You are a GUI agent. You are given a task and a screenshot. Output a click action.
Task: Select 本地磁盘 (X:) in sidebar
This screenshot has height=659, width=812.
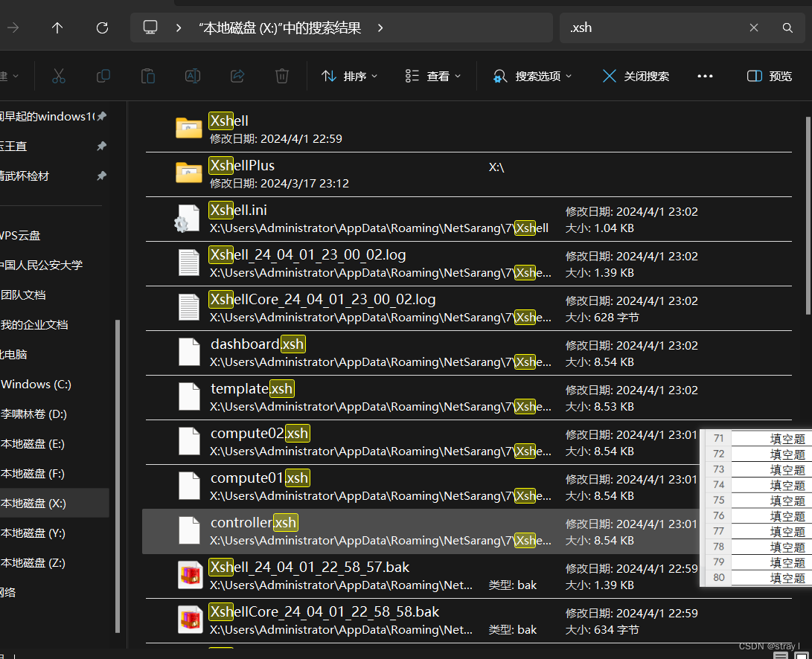coord(54,504)
